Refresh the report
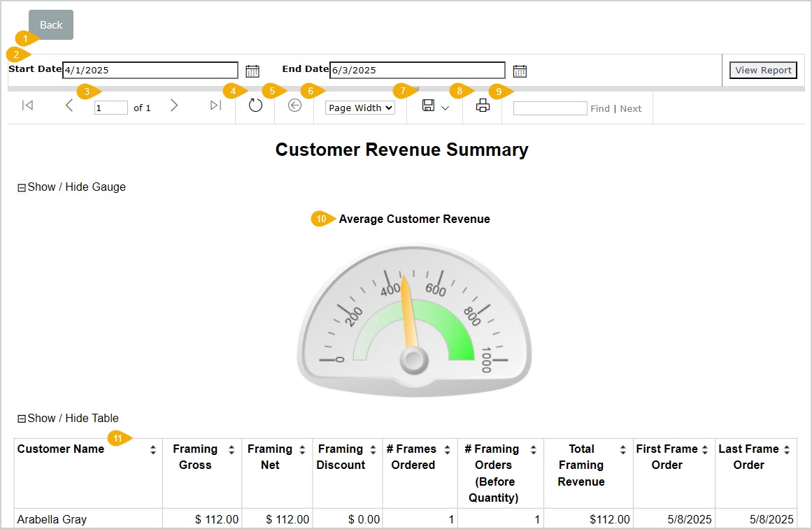The width and height of the screenshot is (812, 529). pyautogui.click(x=255, y=106)
